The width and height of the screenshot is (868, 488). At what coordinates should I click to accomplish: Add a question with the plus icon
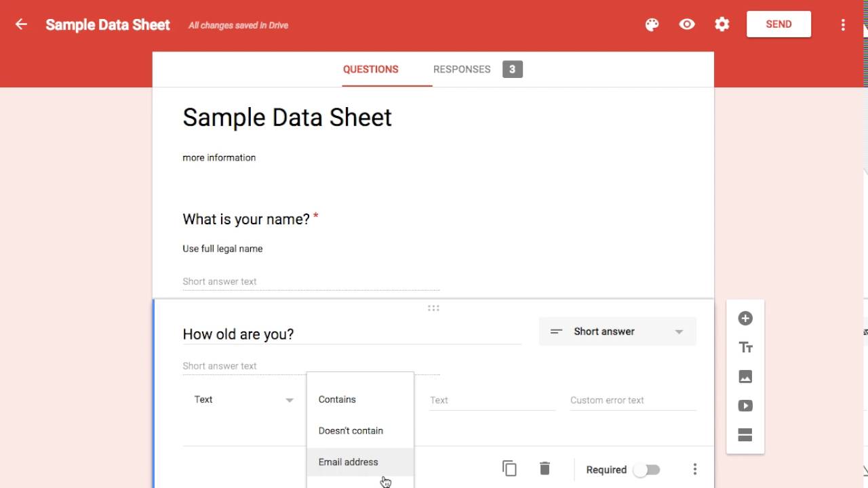[745, 319]
